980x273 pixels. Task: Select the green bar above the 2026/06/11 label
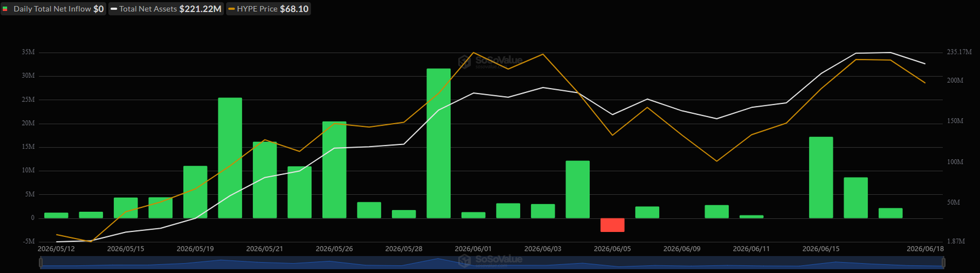752,217
